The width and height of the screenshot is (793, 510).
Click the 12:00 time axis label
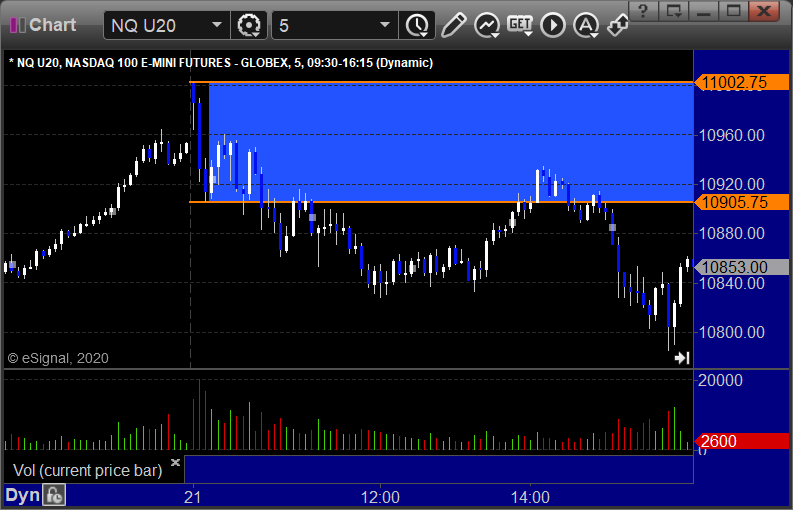coord(380,497)
